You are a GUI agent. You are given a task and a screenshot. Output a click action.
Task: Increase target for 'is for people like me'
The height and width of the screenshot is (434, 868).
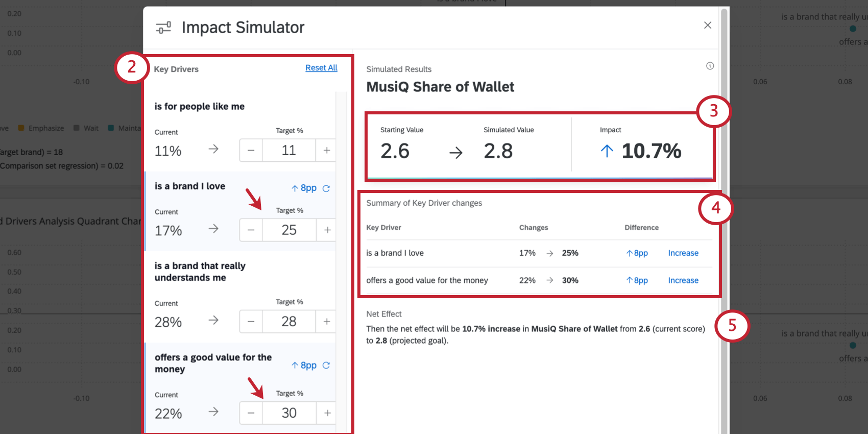click(x=326, y=151)
